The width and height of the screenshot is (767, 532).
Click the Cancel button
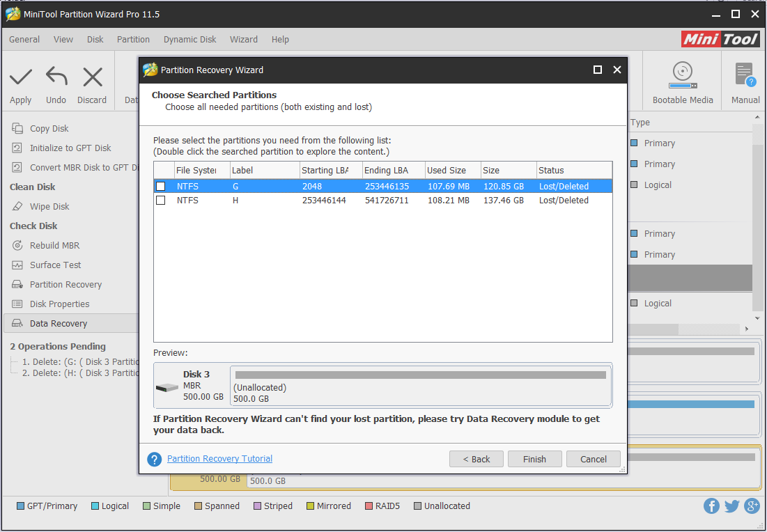click(594, 459)
